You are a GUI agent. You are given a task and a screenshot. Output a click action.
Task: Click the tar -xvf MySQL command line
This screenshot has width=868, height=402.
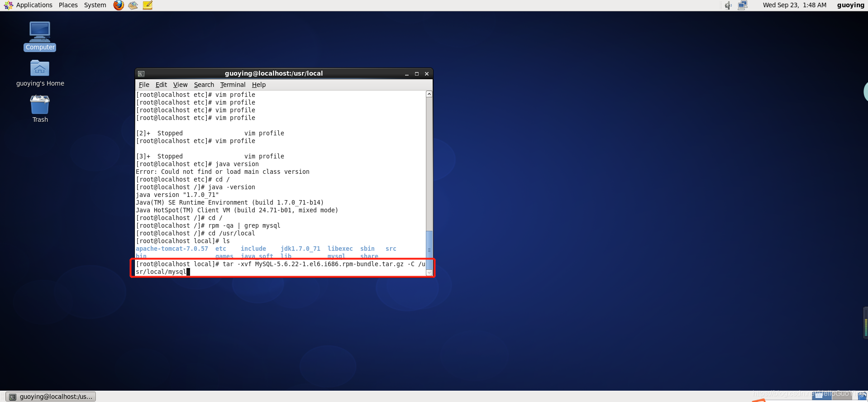click(x=281, y=268)
